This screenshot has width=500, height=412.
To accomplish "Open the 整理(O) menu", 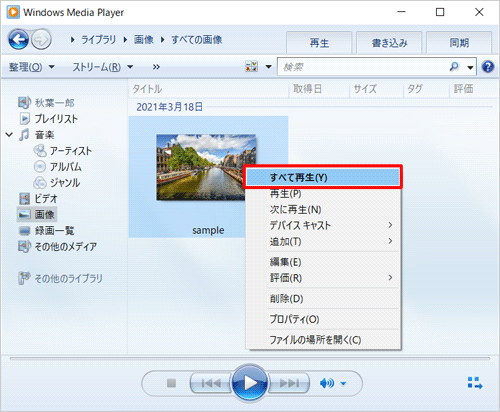I will pos(32,67).
